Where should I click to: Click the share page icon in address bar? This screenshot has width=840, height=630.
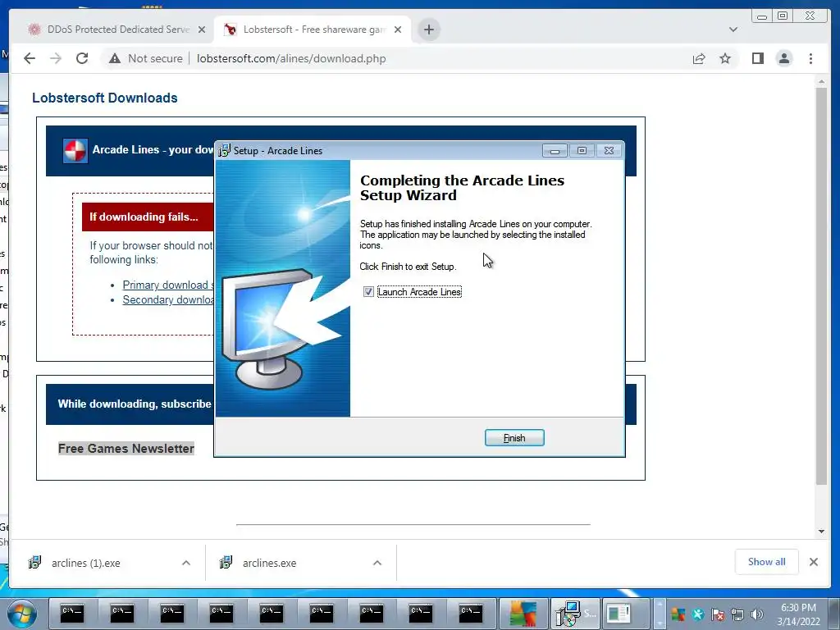(x=699, y=58)
